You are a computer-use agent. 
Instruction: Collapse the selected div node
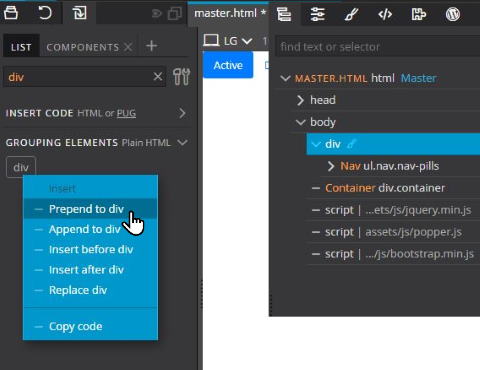tap(316, 144)
